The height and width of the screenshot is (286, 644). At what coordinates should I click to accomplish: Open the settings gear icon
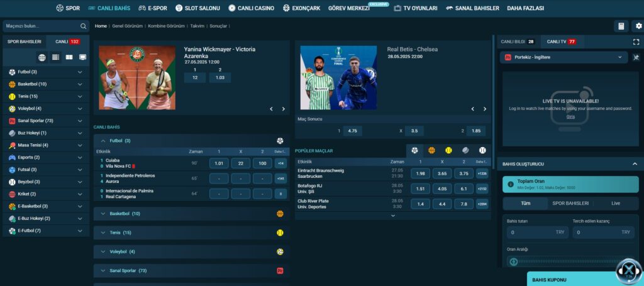(639, 26)
